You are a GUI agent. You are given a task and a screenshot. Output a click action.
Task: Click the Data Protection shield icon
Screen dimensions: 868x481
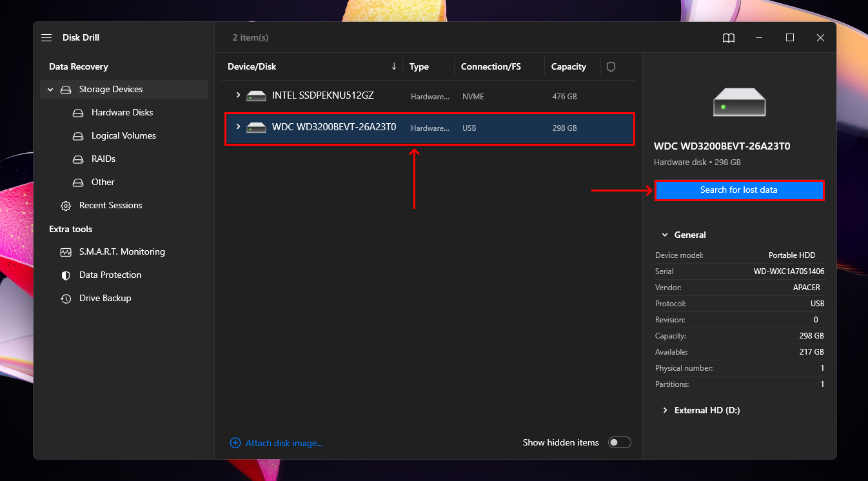click(x=66, y=275)
